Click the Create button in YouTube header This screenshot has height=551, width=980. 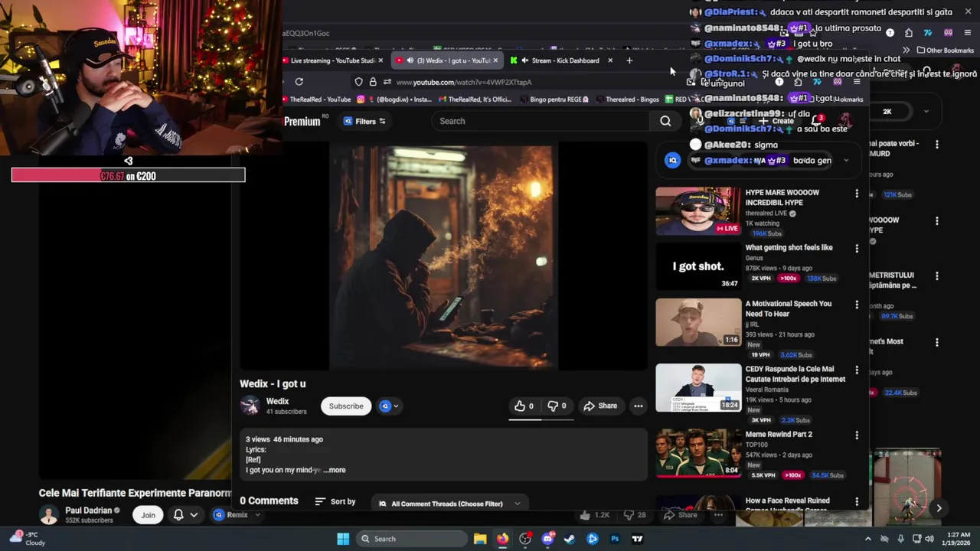coord(777,121)
